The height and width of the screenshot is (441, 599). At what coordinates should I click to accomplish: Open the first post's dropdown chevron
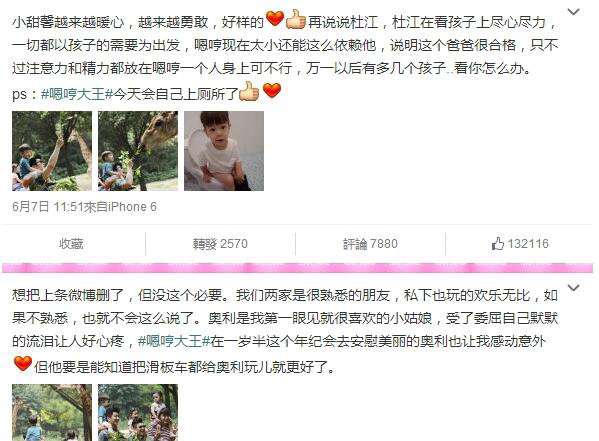[x=573, y=12]
